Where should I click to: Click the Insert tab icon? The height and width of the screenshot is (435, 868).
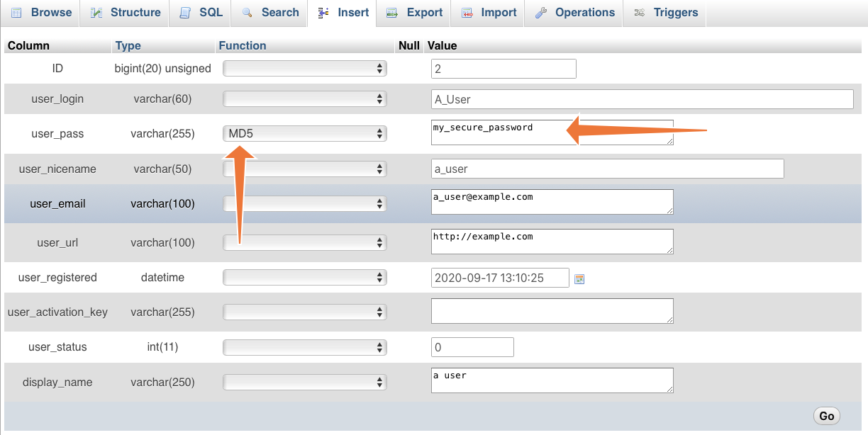click(324, 12)
